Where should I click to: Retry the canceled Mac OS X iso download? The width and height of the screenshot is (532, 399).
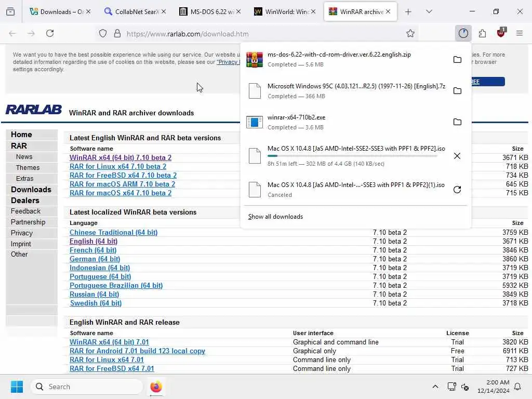pos(457,189)
